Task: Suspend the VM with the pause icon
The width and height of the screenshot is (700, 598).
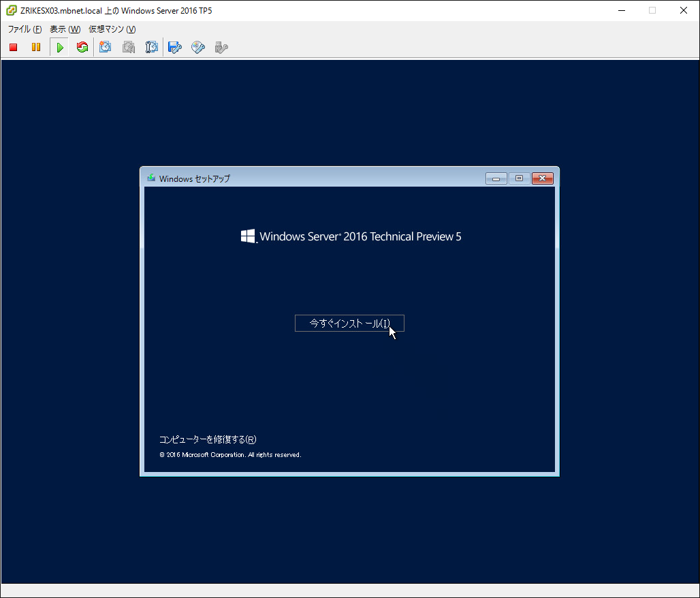Action: pyautogui.click(x=36, y=48)
